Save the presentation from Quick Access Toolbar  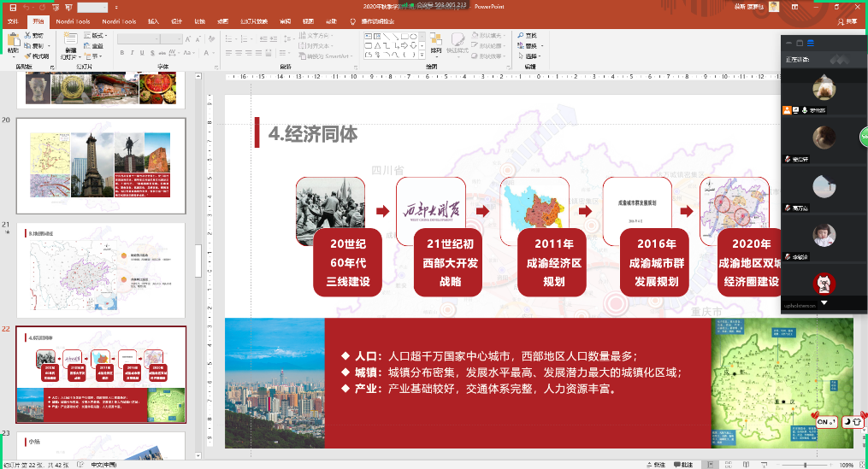[x=13, y=8]
